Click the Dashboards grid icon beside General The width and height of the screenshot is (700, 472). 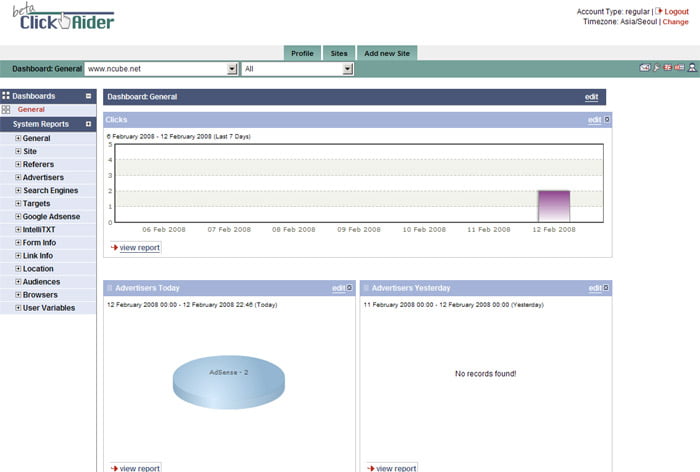7,110
